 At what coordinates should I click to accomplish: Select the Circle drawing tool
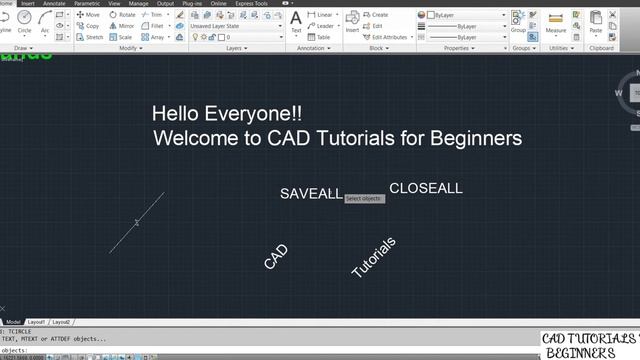tap(24, 22)
